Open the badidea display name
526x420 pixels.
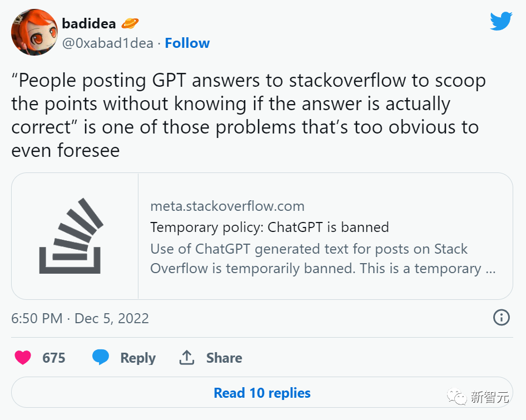tap(89, 23)
